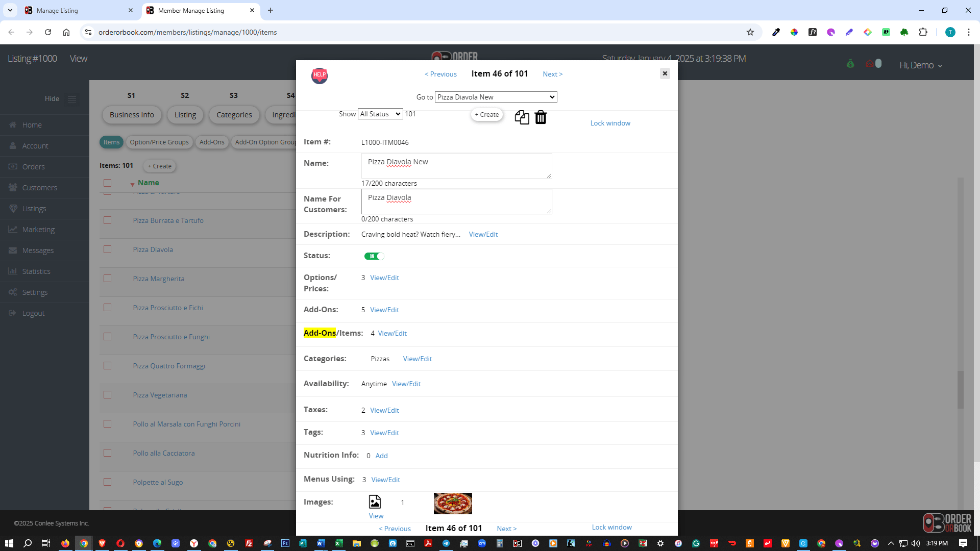Change the Show All Status filter dropdown
Viewport: 980px width, 551px height.
pos(380,114)
